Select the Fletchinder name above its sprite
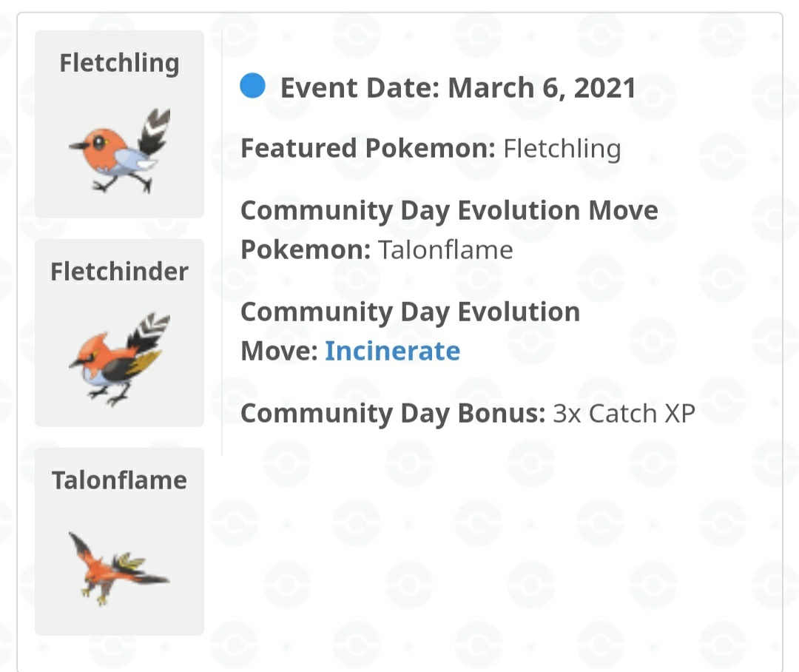 click(x=120, y=272)
